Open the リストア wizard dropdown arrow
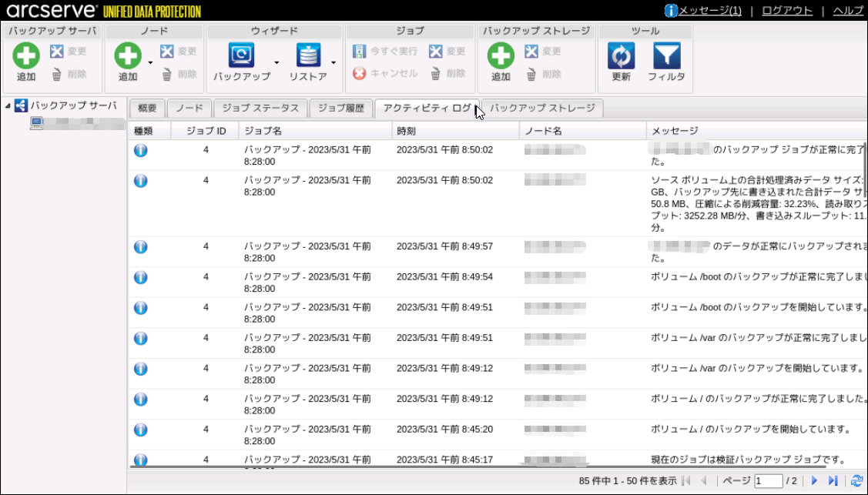This screenshot has height=495, width=868. point(333,62)
